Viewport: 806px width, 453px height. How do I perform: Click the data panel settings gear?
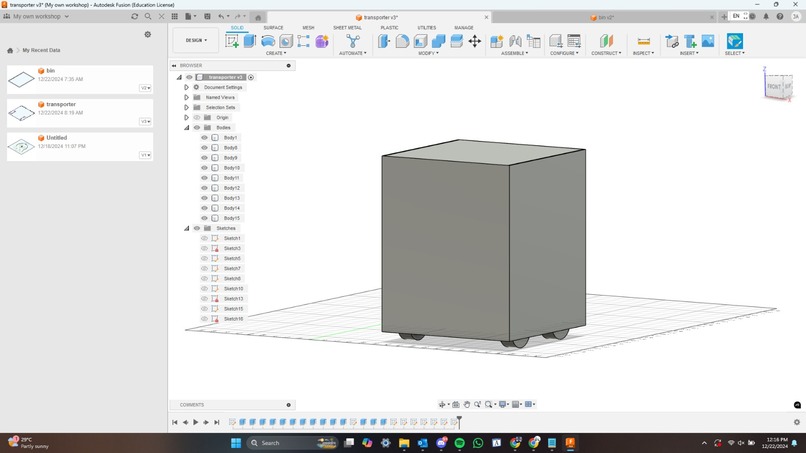click(148, 34)
